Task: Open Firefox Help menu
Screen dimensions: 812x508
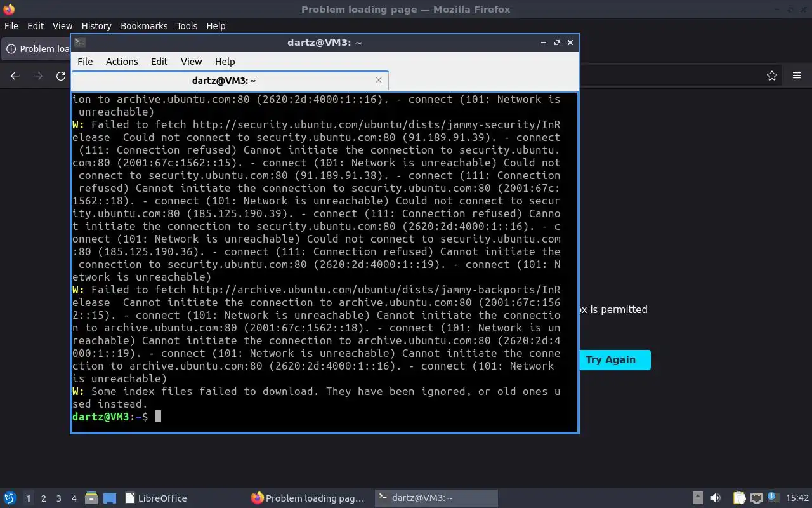Action: 216,26
